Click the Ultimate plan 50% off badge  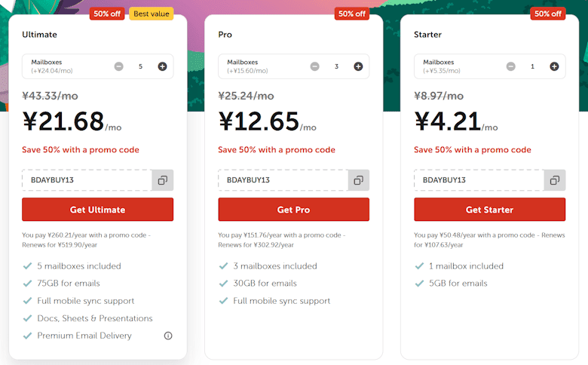(x=107, y=14)
